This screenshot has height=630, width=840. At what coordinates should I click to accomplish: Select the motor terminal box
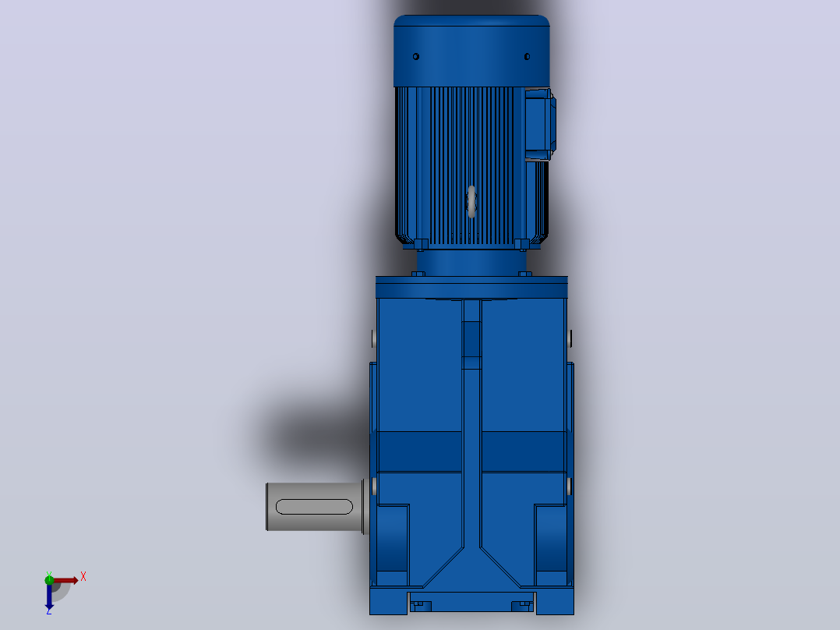pos(540,125)
